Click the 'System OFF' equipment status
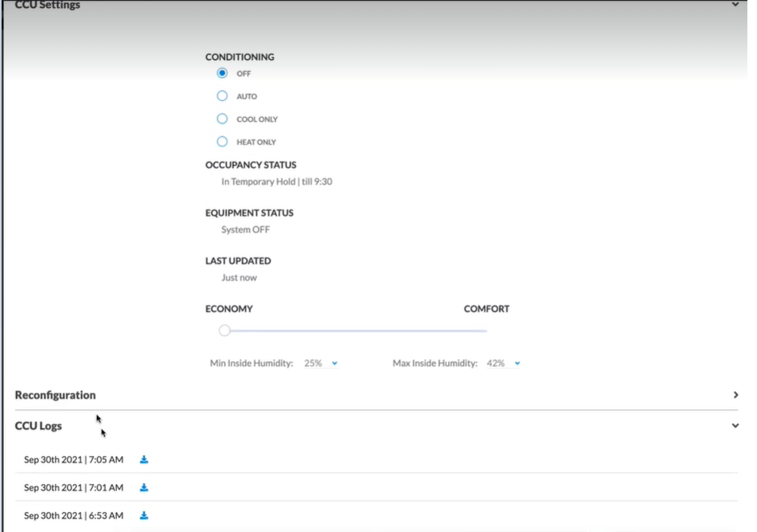757x532 pixels. coord(245,229)
